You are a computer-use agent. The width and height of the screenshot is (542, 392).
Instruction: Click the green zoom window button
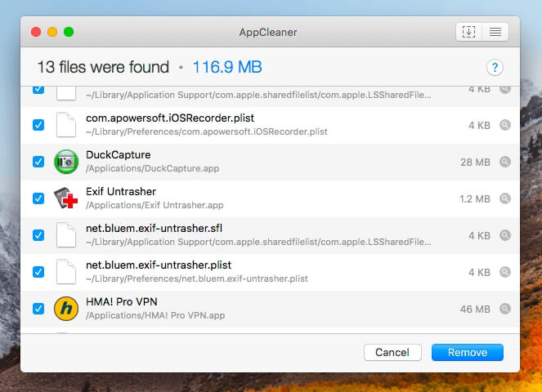tap(69, 32)
